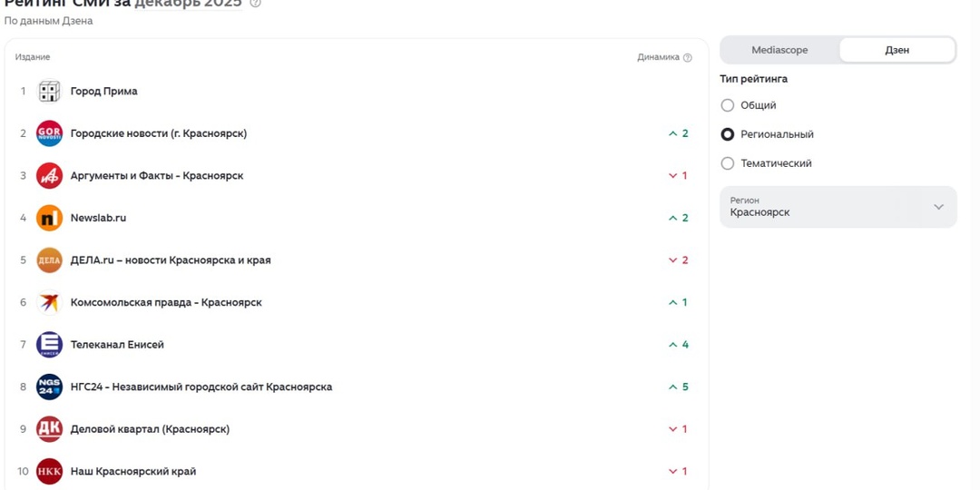Click the chevron in the region selector
The height and width of the screenshot is (490, 980).
pyautogui.click(x=939, y=207)
